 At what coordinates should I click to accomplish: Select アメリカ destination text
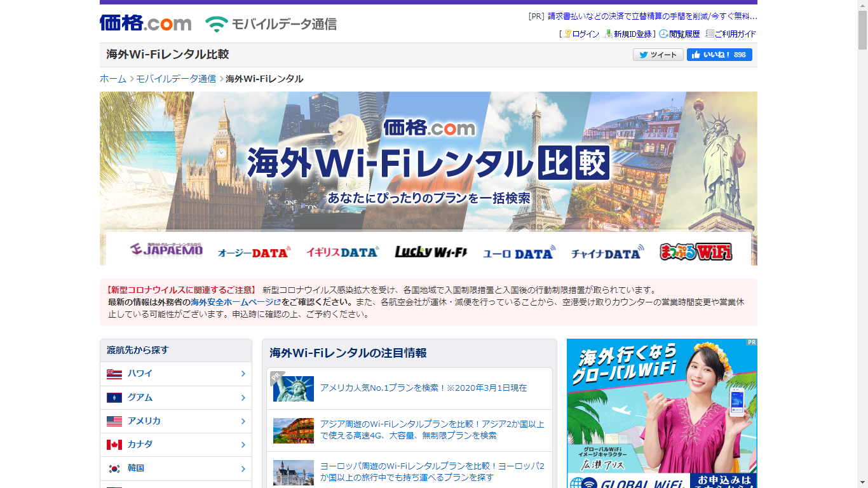pyautogui.click(x=144, y=421)
